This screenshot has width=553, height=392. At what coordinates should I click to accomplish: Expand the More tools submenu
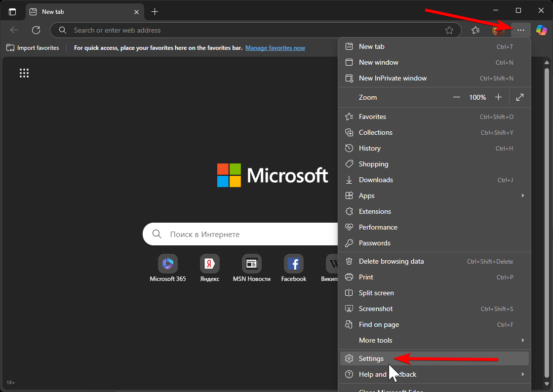click(434, 340)
